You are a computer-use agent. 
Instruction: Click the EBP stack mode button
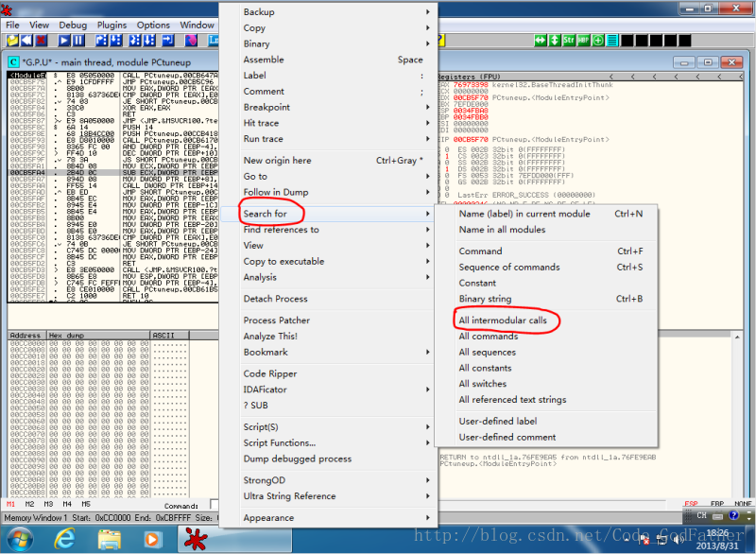click(717, 504)
